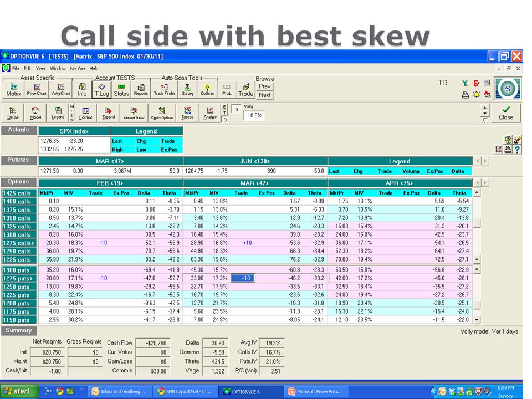Image resolution: width=532 pixels, height=399 pixels.
Task: Show next Futures months (right arrow)
Action: pyautogui.click(x=485, y=161)
